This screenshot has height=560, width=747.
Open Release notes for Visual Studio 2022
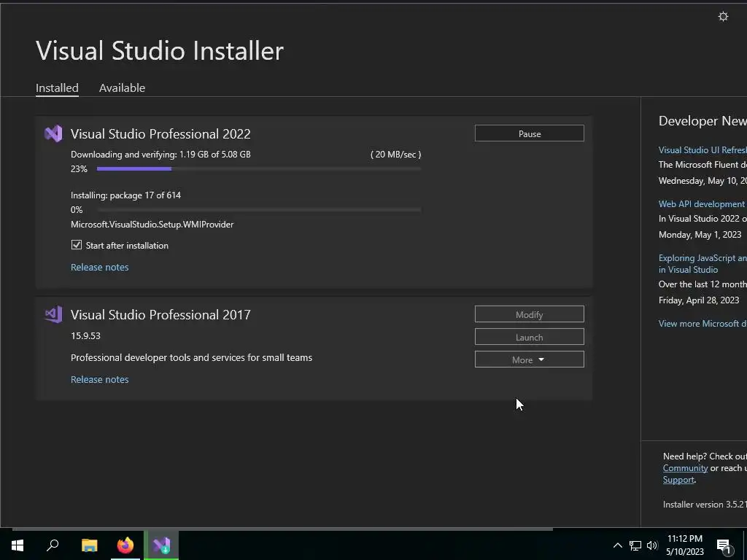coord(99,267)
